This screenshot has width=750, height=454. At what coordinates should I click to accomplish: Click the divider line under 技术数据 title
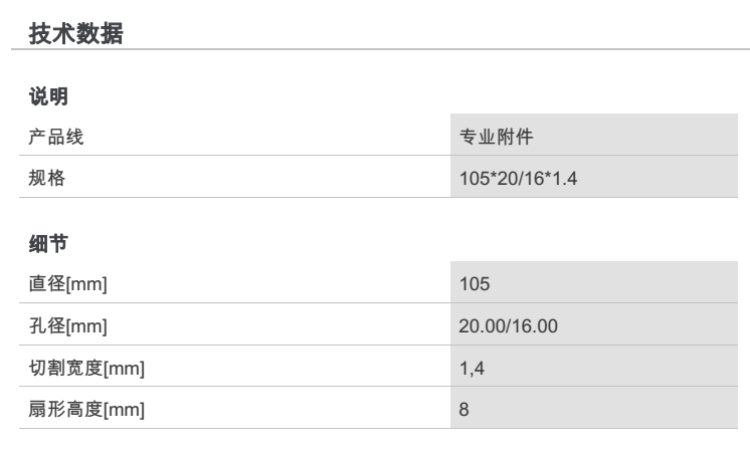click(375, 50)
